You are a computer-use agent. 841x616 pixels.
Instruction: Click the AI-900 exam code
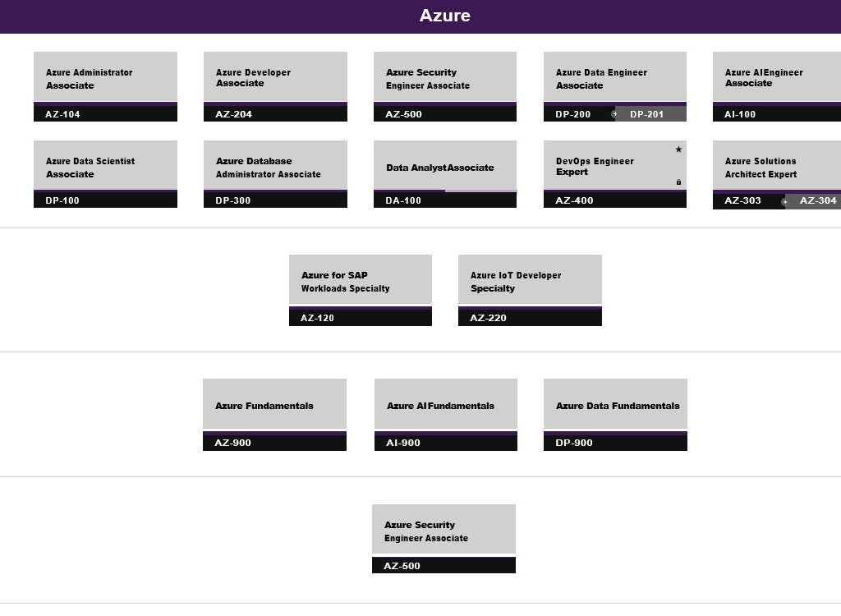[x=403, y=443]
